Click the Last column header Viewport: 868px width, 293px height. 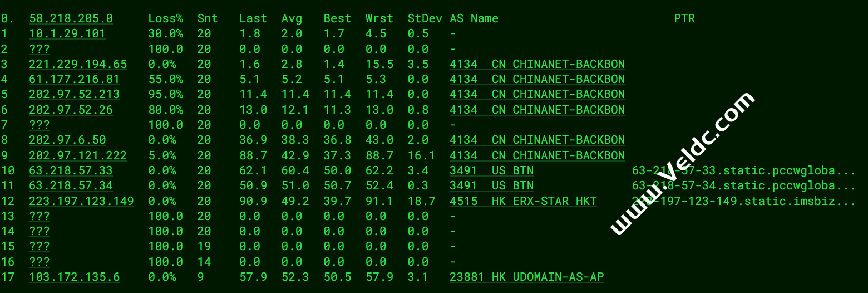(x=253, y=18)
